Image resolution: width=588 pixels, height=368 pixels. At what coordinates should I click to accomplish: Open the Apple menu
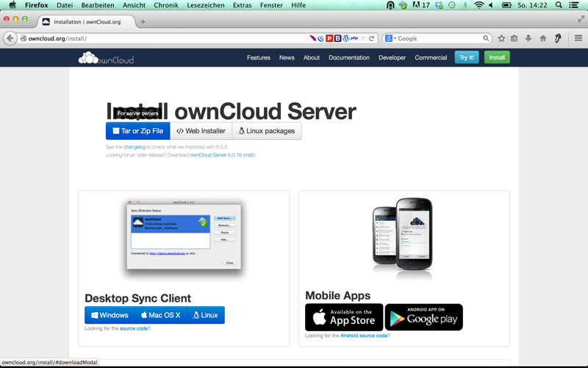(x=12, y=5)
